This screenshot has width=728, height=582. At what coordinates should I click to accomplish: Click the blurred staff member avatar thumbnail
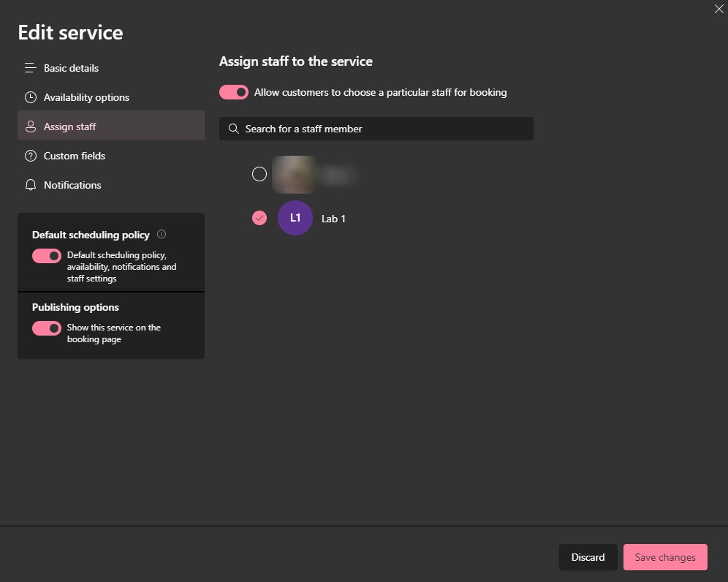pos(295,174)
